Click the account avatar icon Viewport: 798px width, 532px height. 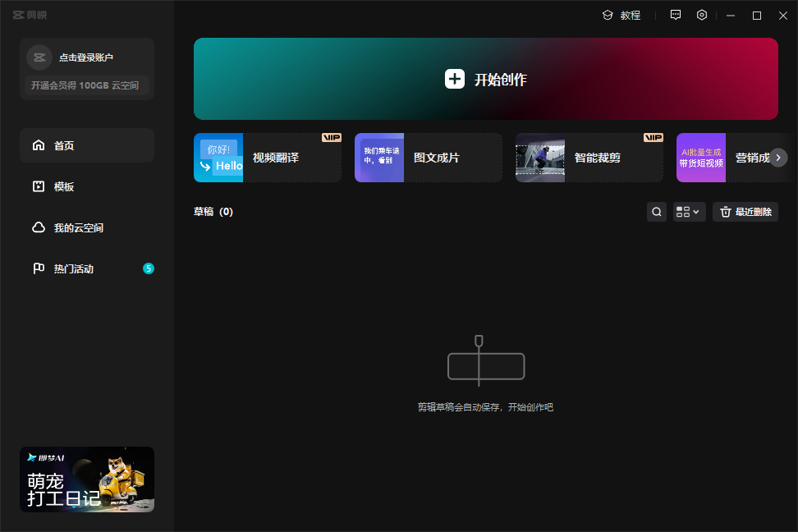[x=39, y=57]
